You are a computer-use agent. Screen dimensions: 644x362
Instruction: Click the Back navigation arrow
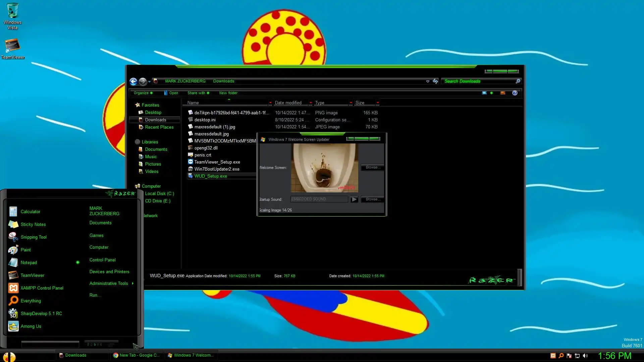(x=133, y=81)
